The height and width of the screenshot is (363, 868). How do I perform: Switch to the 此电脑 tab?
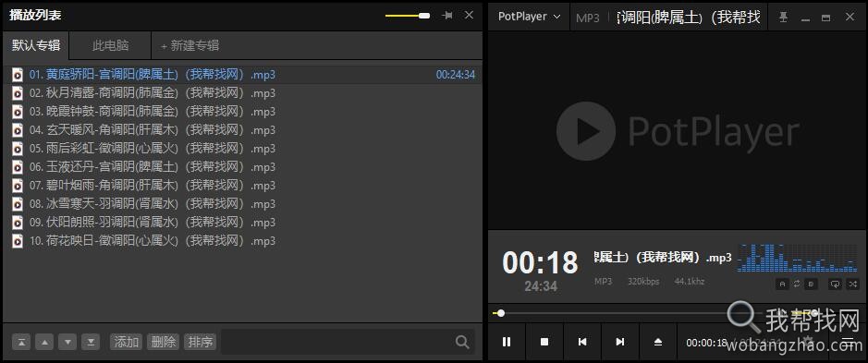pos(110,45)
